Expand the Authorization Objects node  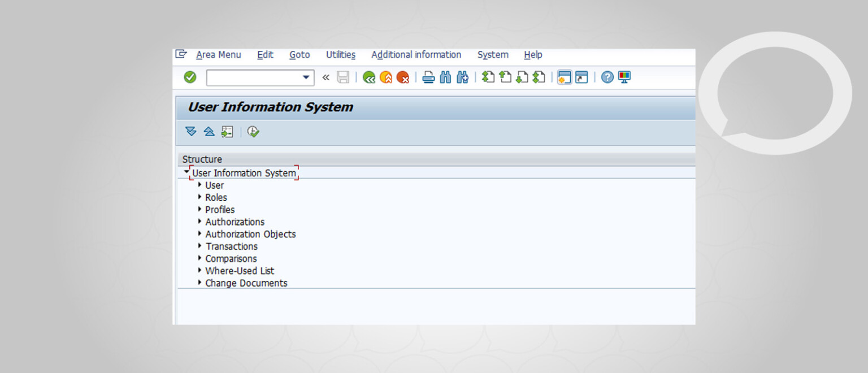[200, 234]
